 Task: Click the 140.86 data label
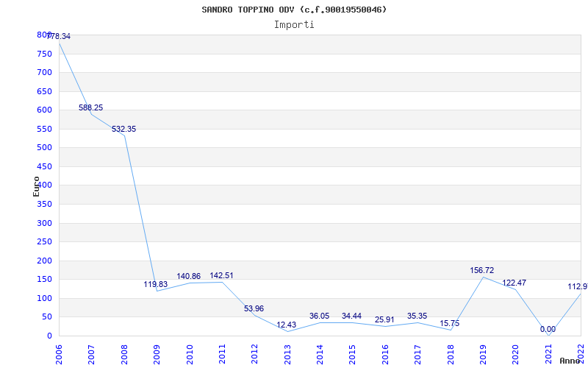coord(189,277)
